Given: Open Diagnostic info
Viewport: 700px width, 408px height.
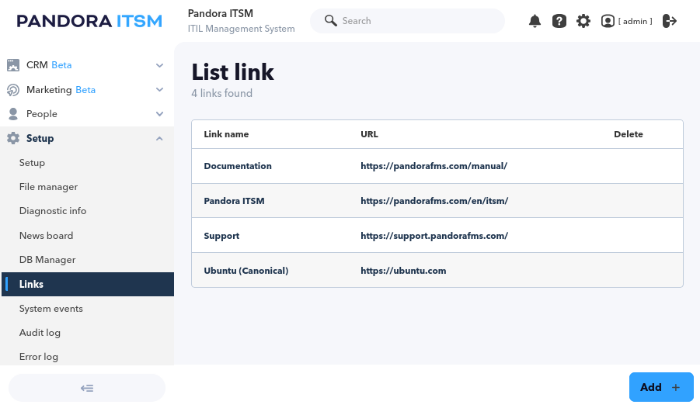Looking at the screenshot, I should pos(53,211).
